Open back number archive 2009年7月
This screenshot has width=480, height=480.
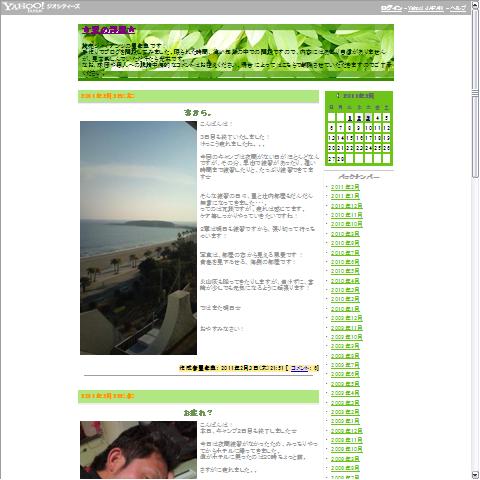pos(345,365)
